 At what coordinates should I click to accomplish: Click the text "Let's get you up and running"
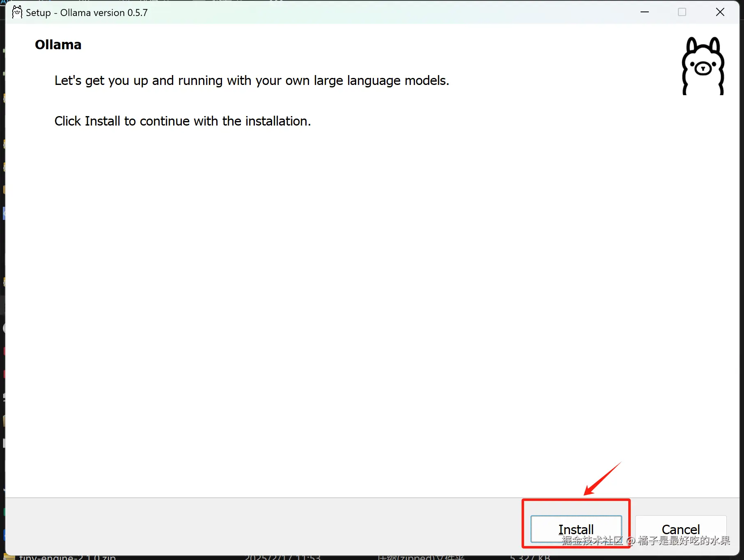tap(139, 80)
